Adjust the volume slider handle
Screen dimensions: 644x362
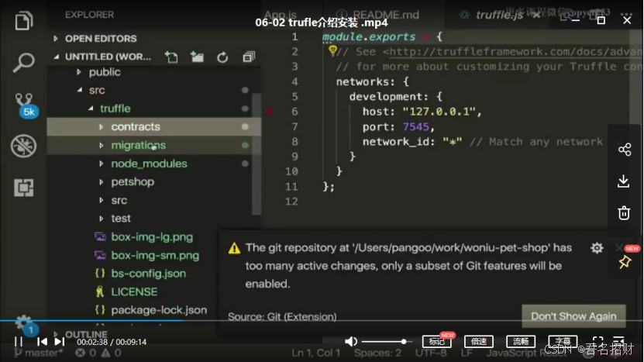click(404, 341)
